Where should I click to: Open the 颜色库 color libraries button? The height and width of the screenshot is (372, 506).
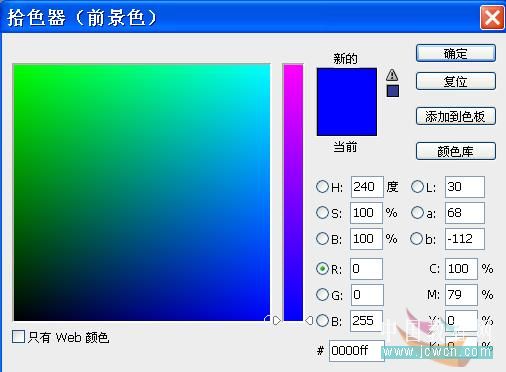point(456,151)
